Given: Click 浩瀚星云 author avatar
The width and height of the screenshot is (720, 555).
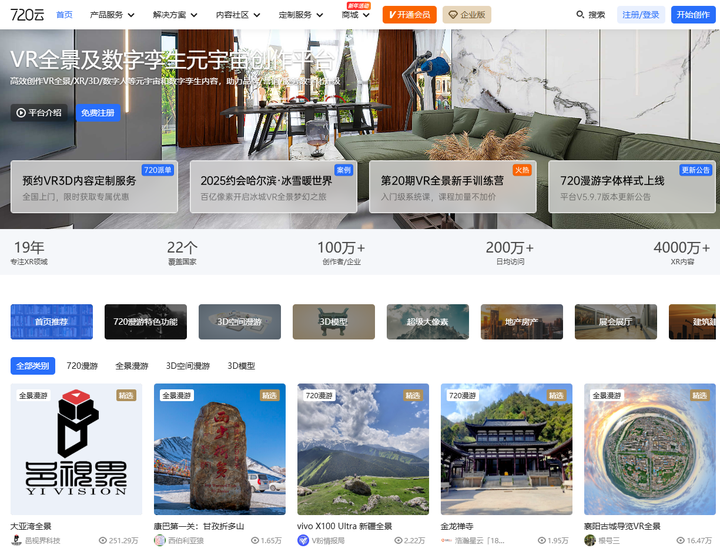Looking at the screenshot, I should click(x=446, y=540).
